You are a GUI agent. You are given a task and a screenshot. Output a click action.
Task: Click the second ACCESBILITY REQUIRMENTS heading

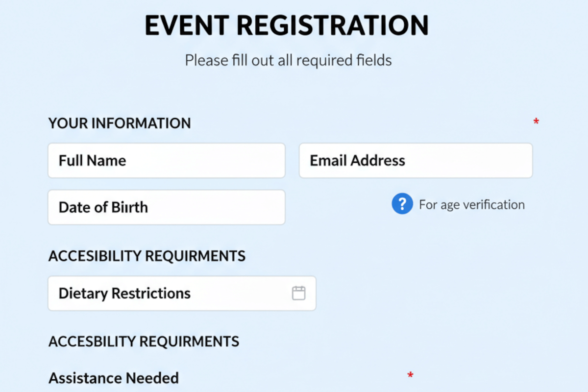[x=144, y=341]
